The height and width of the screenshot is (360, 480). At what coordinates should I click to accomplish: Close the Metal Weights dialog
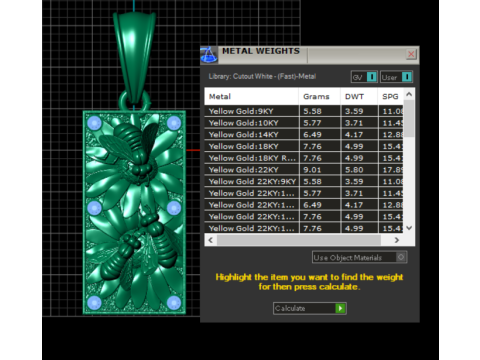(x=411, y=54)
